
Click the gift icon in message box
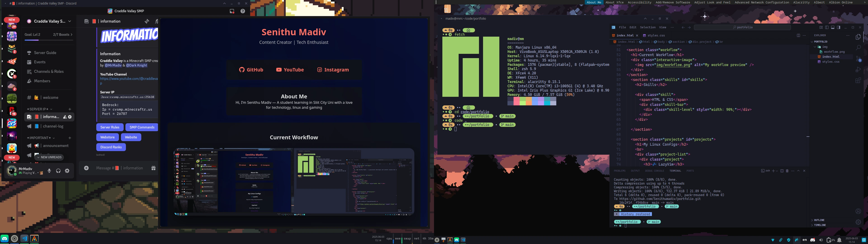point(153,168)
